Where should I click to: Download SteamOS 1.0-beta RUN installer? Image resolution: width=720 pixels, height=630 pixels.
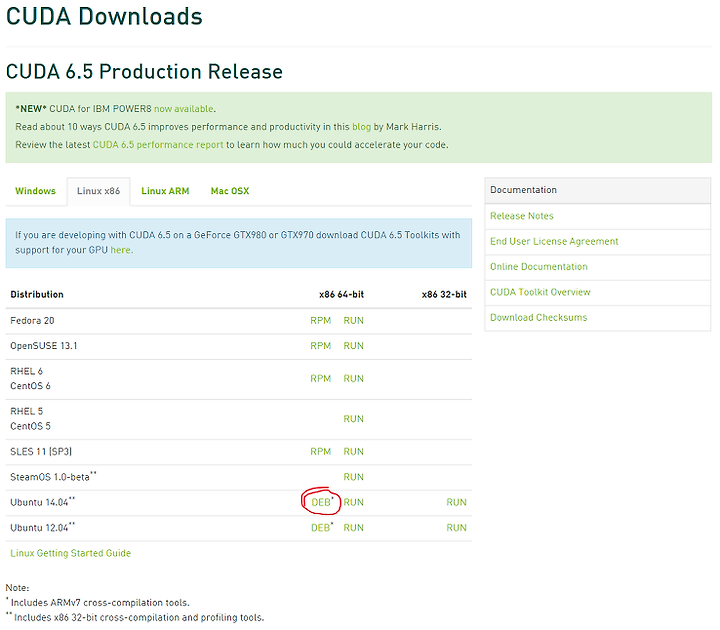[354, 477]
